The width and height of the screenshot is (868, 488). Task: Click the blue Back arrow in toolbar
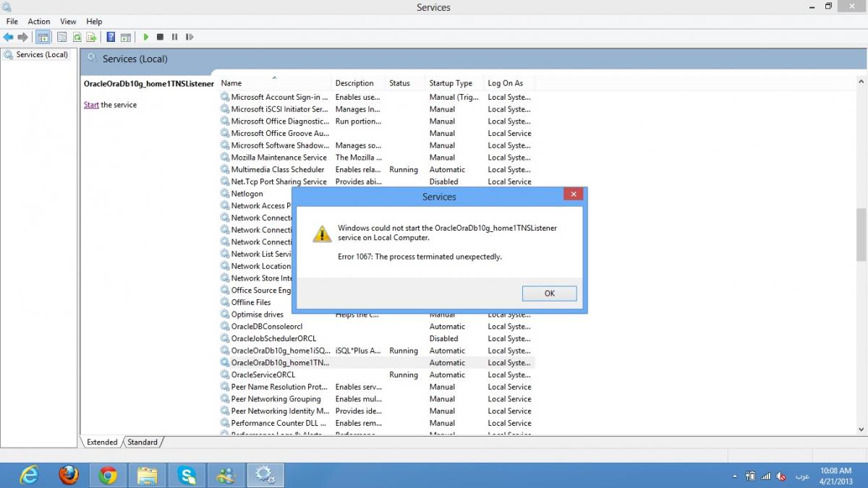9,37
